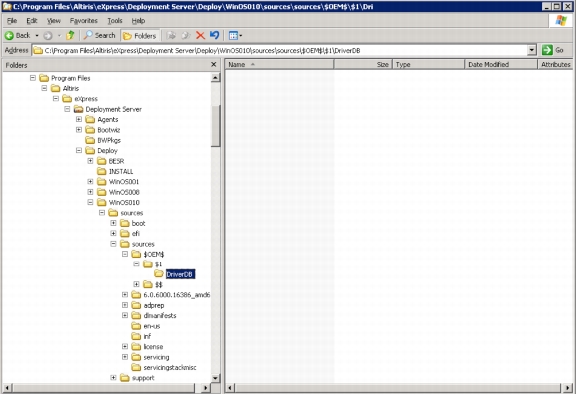The width and height of the screenshot is (578, 395).
Task: Open the View menu
Action: [x=54, y=21]
